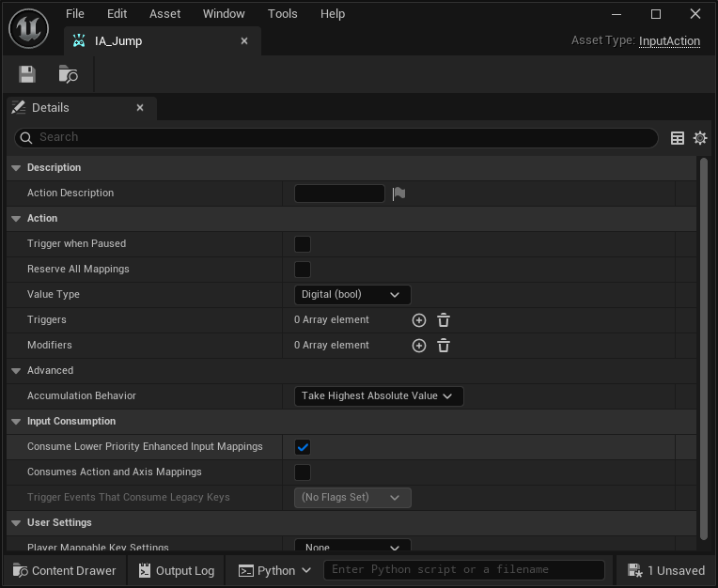Open the Accumulation Behavior dropdown

[378, 396]
